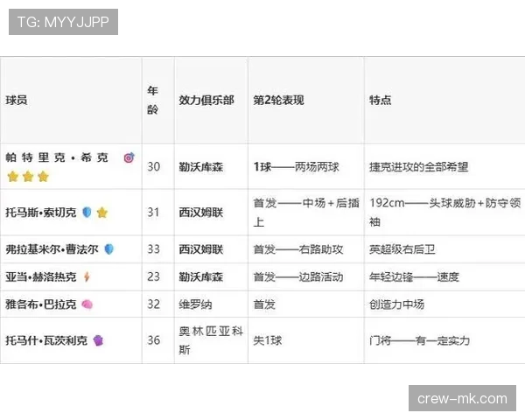Click age value 31
525x420 pixels.
click(153, 213)
